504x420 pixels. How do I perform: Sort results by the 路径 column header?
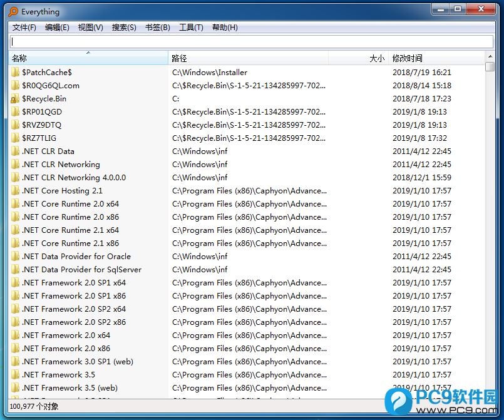pyautogui.click(x=248, y=58)
